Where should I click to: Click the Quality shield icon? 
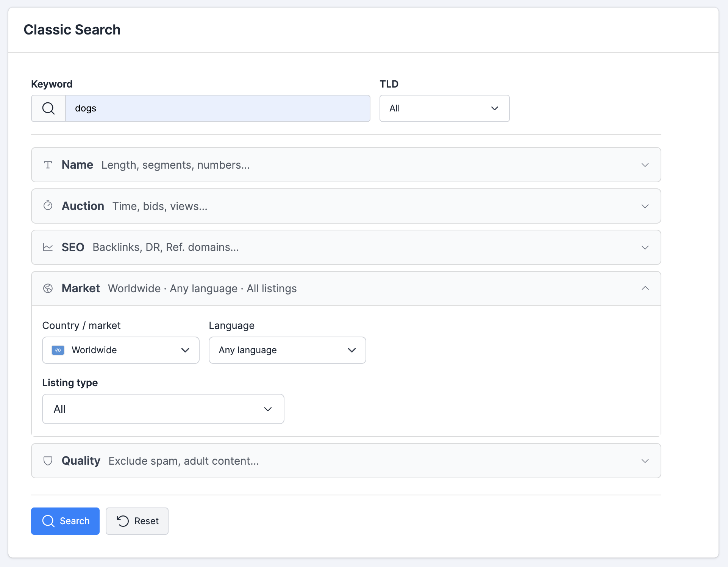[48, 461]
